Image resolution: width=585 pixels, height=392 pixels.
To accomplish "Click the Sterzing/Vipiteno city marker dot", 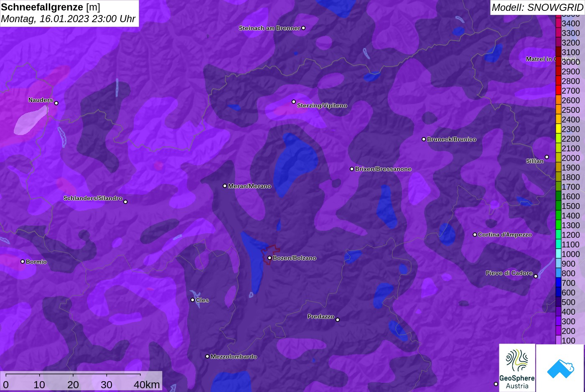I will (x=294, y=102).
